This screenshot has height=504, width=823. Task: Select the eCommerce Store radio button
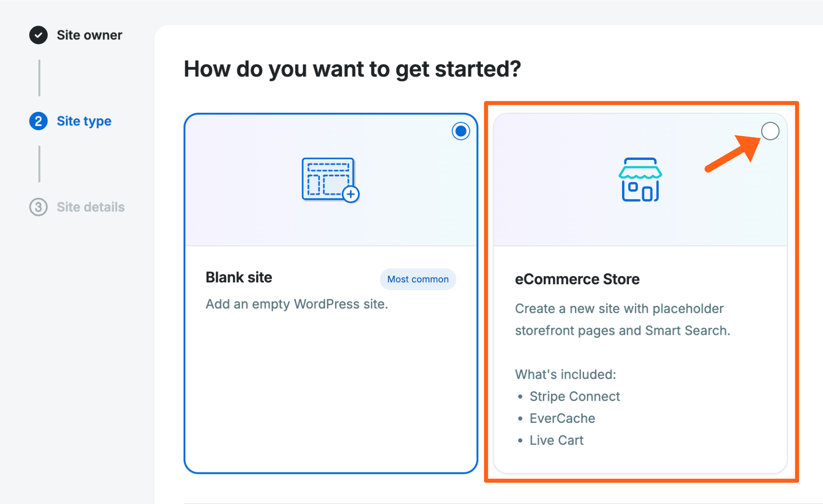[770, 131]
